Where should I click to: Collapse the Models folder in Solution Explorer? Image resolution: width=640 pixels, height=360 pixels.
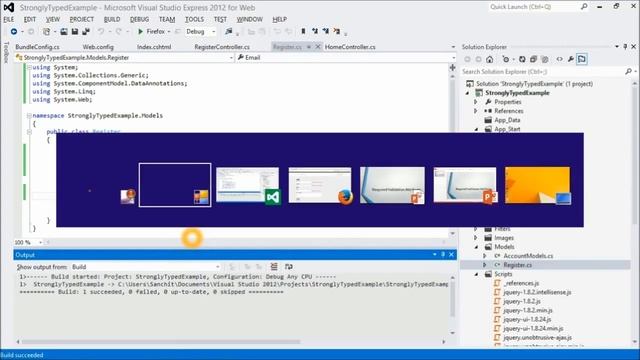point(476,247)
